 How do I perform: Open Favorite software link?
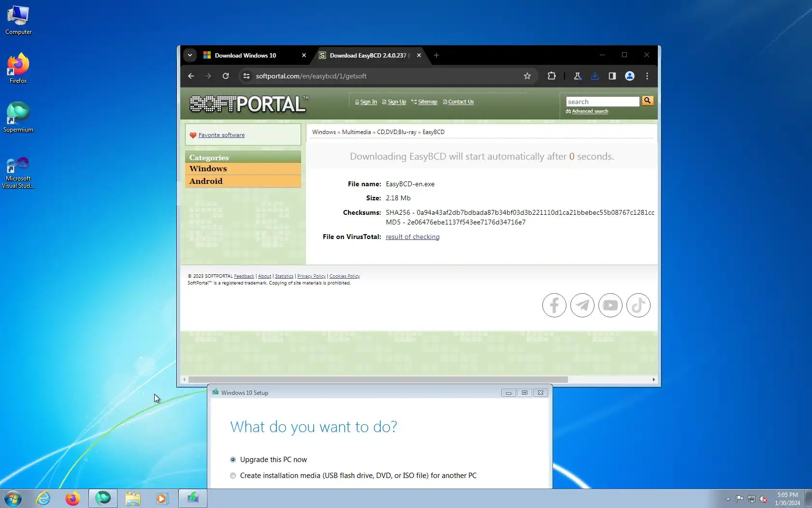[x=221, y=135]
